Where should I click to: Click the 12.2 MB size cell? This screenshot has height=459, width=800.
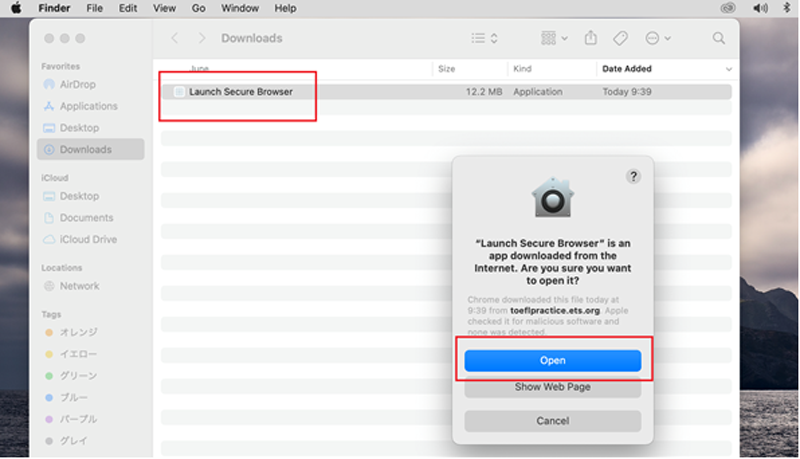coord(484,92)
